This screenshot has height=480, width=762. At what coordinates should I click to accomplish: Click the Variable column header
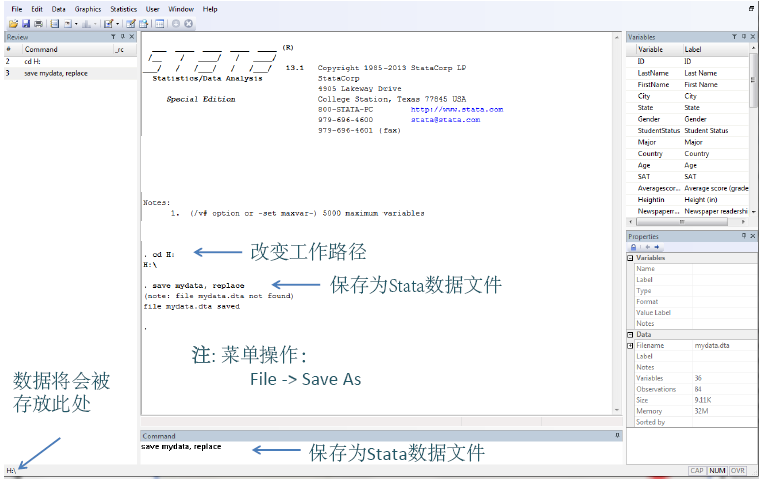tap(658, 50)
